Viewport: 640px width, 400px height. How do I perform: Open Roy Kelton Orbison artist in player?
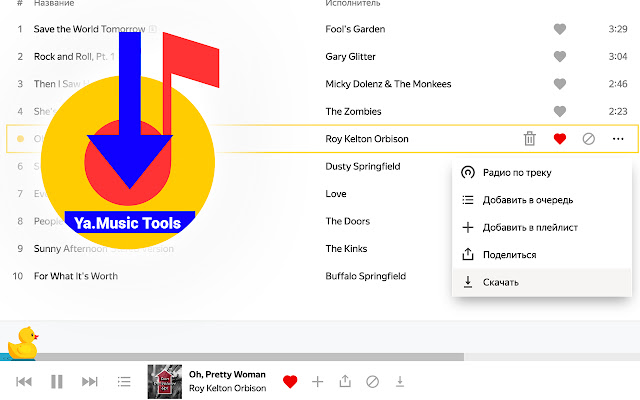click(227, 388)
